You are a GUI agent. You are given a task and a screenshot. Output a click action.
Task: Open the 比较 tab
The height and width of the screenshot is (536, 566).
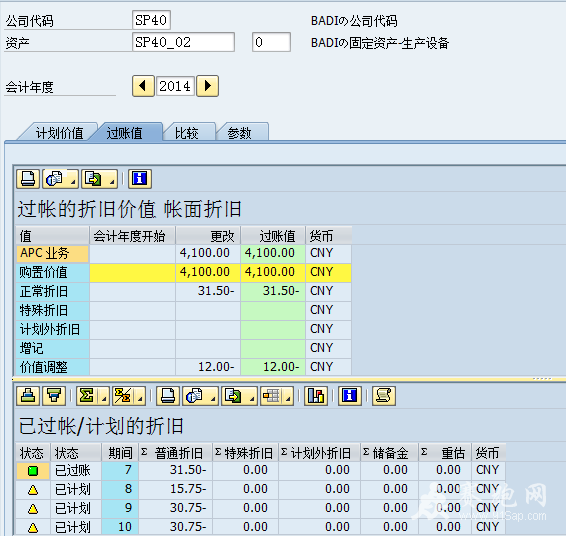coord(187,133)
